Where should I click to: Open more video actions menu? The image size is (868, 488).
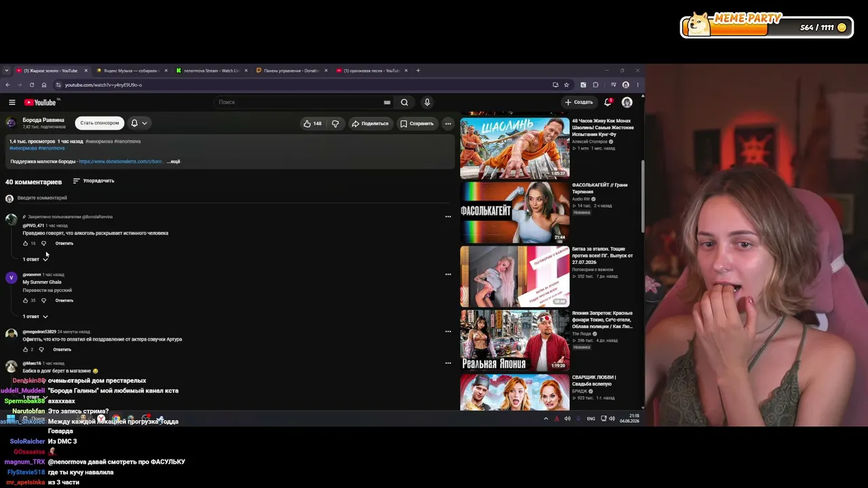click(x=448, y=123)
